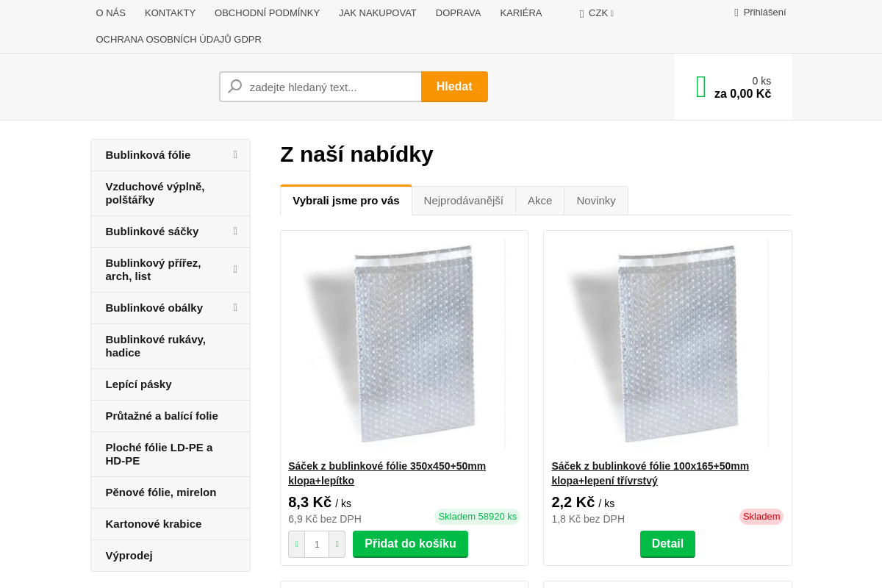Click the Přidat do košíku button
The width and height of the screenshot is (882, 588).
tap(410, 544)
